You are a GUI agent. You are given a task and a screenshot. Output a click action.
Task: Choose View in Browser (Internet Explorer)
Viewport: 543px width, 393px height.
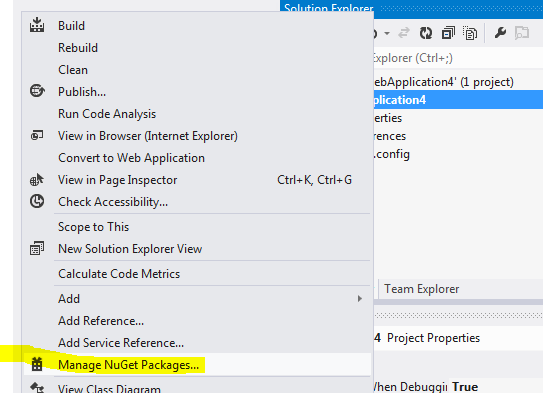pos(197,136)
